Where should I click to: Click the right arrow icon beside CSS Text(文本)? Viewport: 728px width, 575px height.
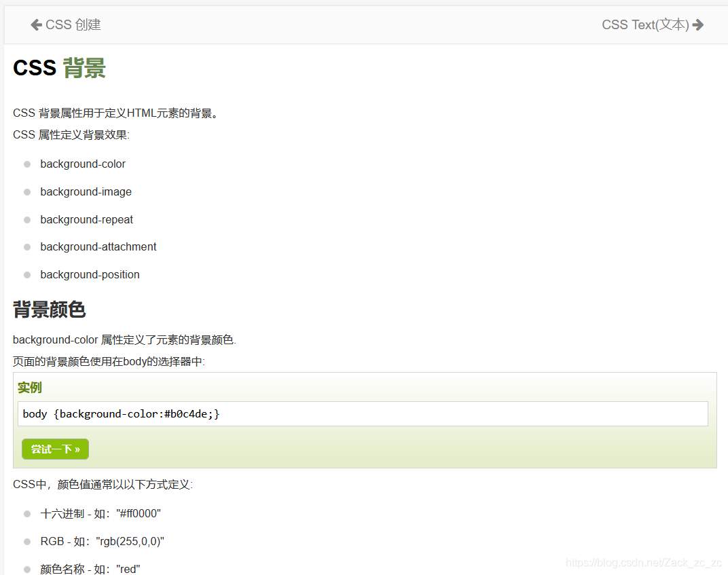pos(698,24)
